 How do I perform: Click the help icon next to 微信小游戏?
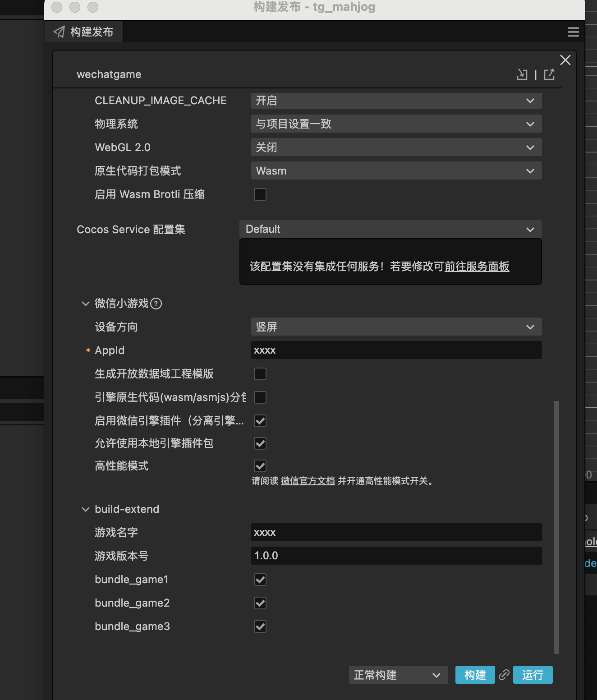click(156, 304)
